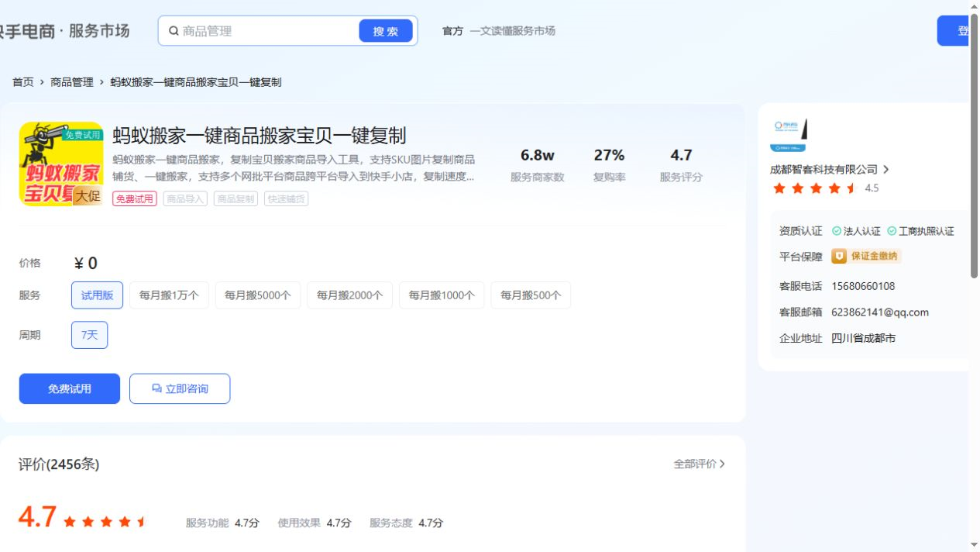This screenshot has width=980, height=552.
Task: Select the 7天 period option
Action: (90, 335)
